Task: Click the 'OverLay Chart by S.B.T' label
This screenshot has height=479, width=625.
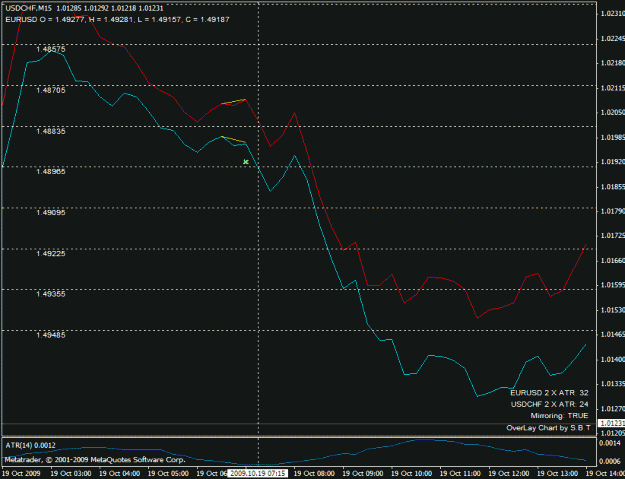Action: [548, 428]
